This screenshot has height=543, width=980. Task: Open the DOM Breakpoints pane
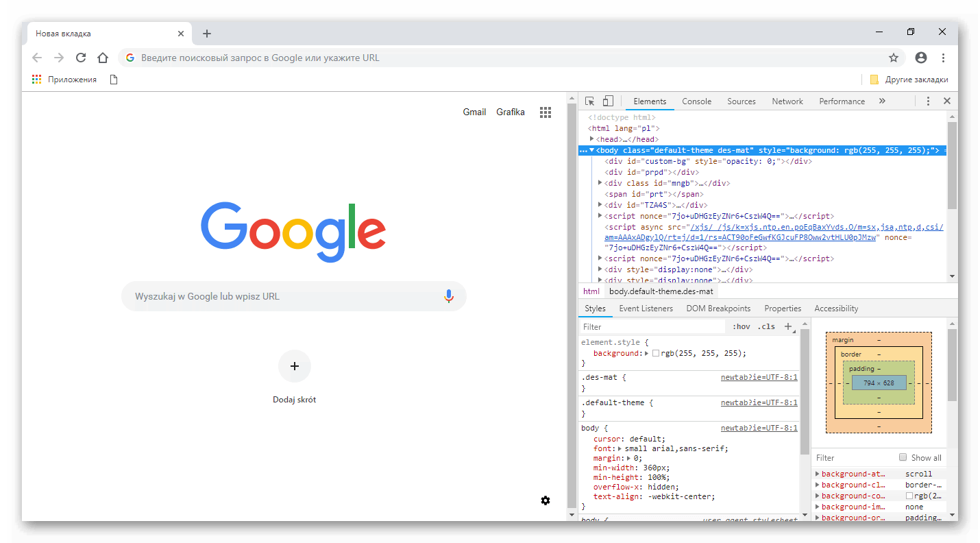[x=718, y=309]
